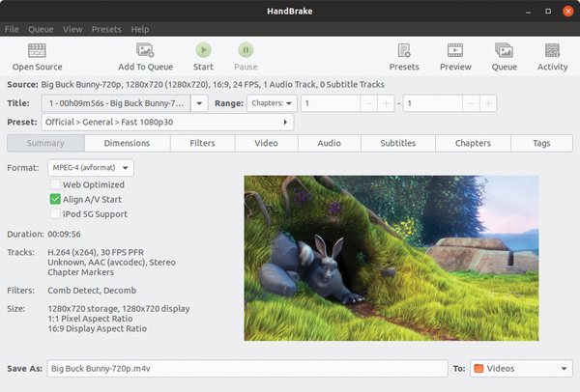Uncheck Align A/V Start
Viewport: 580px width, 392px height.
(x=55, y=199)
